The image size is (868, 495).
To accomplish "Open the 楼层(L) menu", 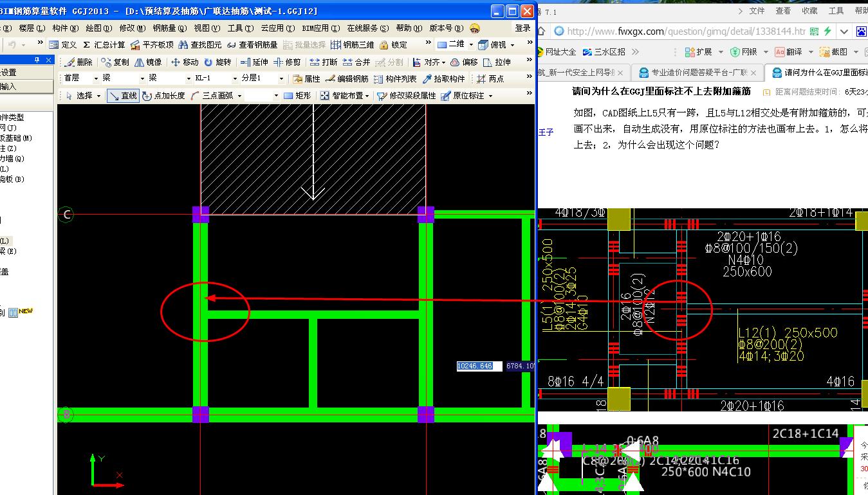I will point(32,28).
